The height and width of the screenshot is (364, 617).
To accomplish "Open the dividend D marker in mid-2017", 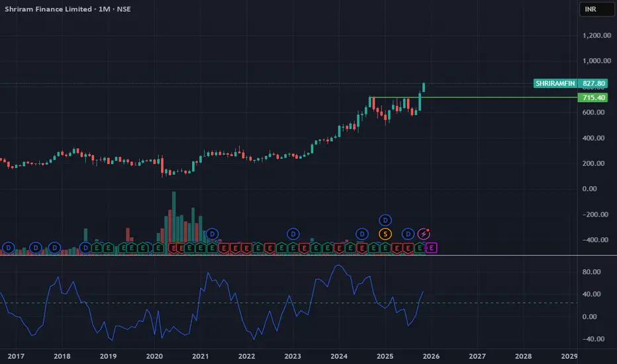I will 36,248.
